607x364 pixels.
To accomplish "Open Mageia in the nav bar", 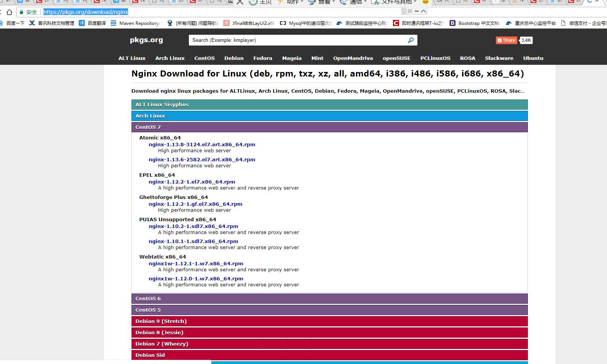I will pos(292,58).
